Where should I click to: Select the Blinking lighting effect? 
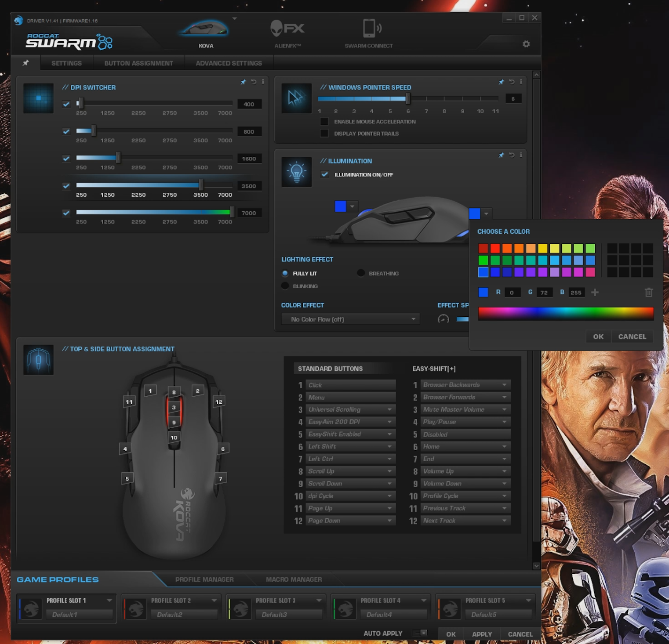[x=285, y=286]
